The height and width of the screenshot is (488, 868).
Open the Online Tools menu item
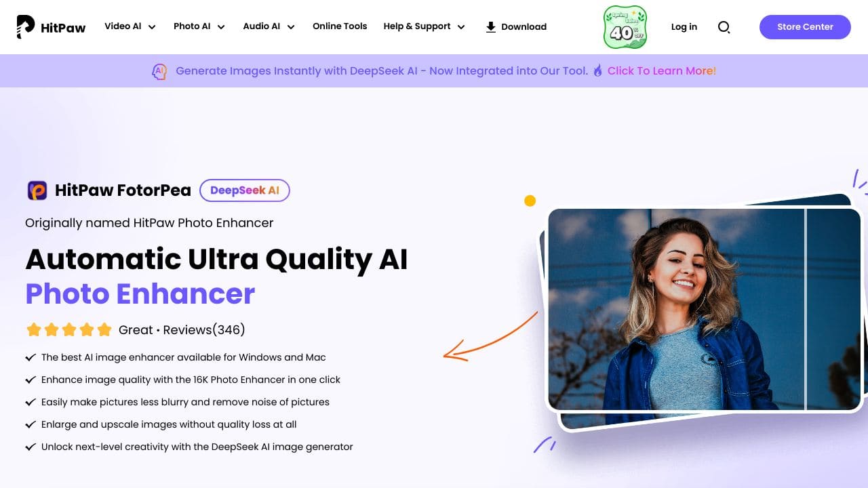[x=340, y=26]
